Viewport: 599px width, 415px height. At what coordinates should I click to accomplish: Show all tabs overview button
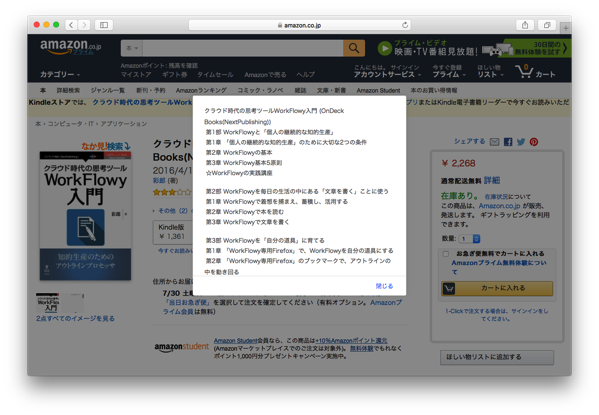[x=547, y=25]
